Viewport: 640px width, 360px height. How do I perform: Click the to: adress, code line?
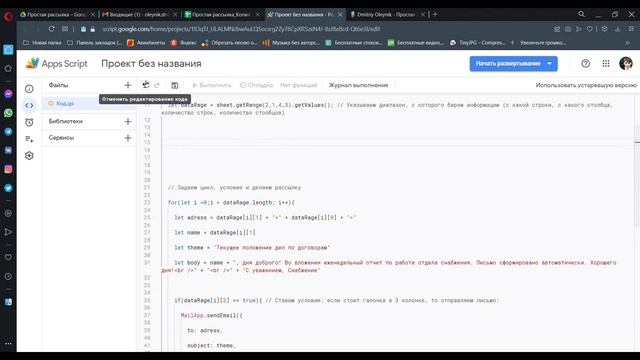[x=204, y=330]
